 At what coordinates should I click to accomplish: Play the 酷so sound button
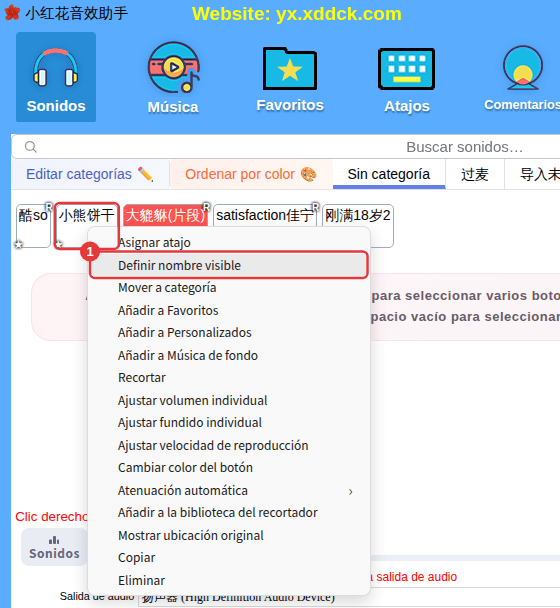(x=33, y=226)
